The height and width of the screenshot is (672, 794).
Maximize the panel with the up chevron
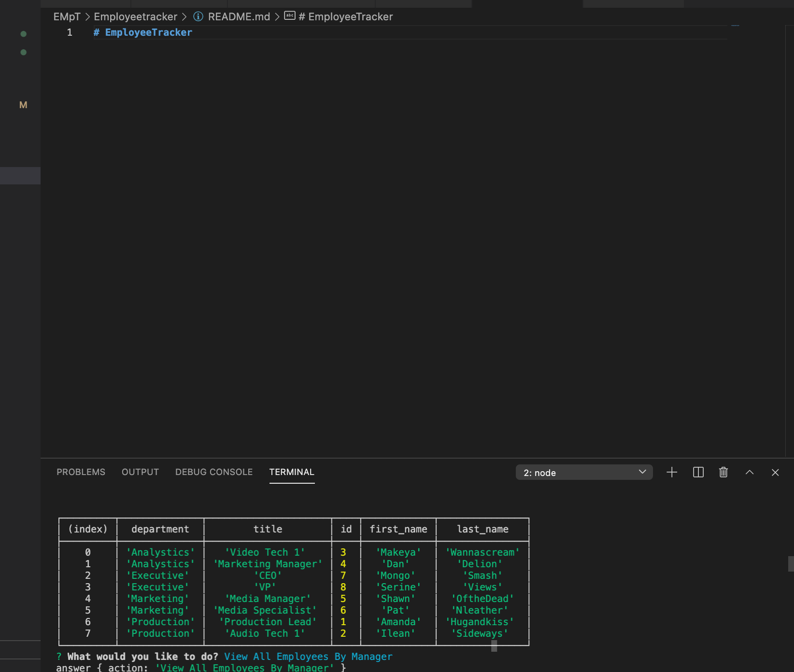coord(750,472)
